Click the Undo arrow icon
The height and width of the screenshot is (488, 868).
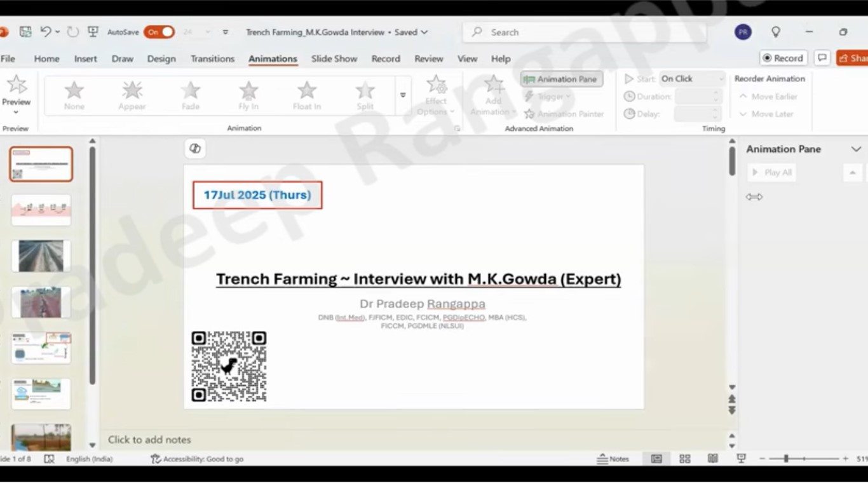(45, 32)
